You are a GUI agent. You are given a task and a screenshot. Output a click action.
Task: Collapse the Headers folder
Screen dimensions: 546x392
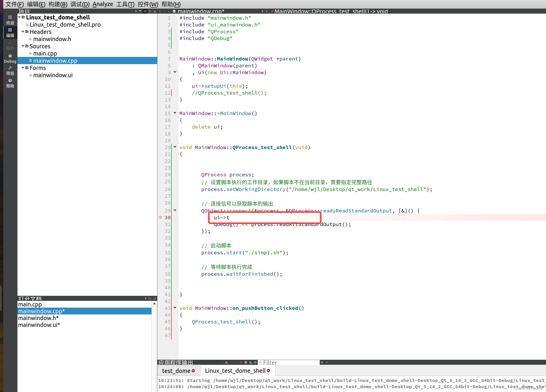pyautogui.click(x=23, y=31)
